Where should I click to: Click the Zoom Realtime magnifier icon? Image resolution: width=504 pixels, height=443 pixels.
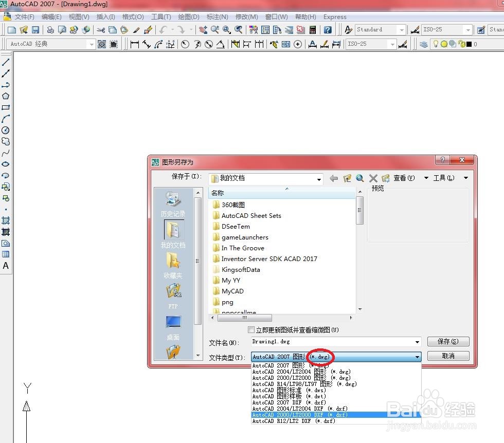[215, 30]
